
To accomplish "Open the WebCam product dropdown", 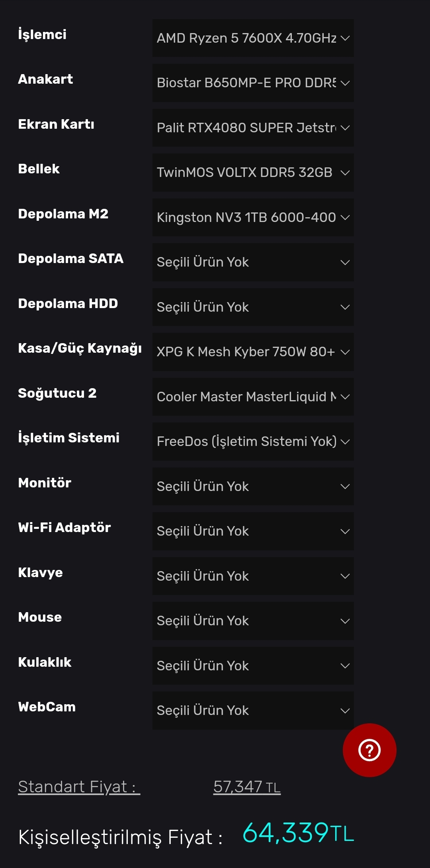I will pyautogui.click(x=253, y=711).
